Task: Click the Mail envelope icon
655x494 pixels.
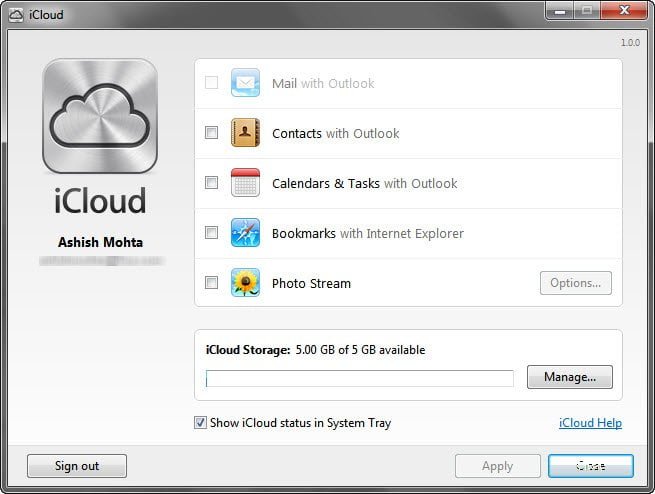Action: tap(245, 83)
